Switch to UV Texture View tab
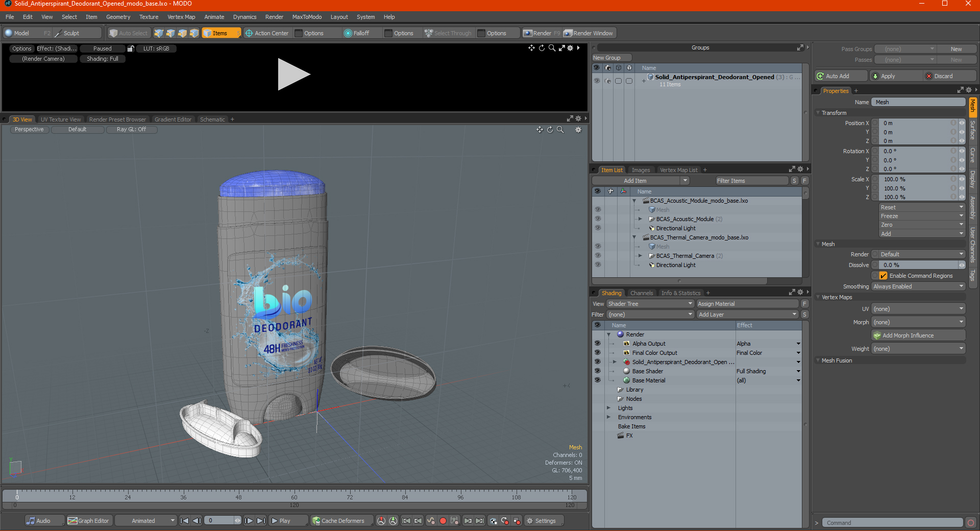 click(x=61, y=119)
